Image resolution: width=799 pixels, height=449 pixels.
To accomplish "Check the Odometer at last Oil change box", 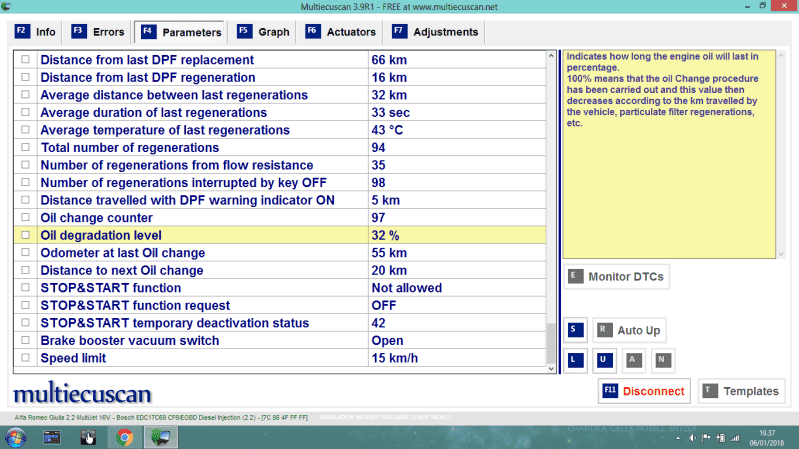I will [x=25, y=252].
